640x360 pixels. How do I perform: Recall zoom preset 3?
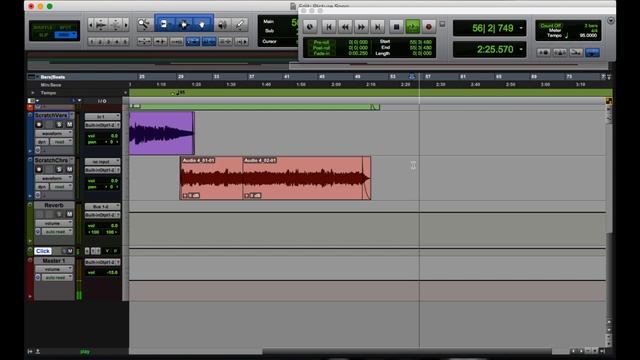tap(109, 42)
